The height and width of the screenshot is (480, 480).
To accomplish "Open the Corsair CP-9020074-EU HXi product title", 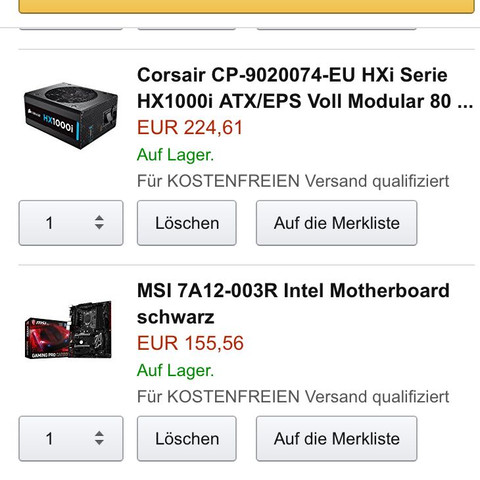I will (305, 88).
